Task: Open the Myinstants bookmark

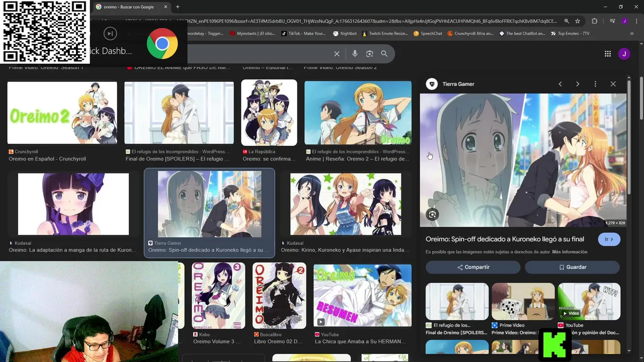Action: pos(253,34)
